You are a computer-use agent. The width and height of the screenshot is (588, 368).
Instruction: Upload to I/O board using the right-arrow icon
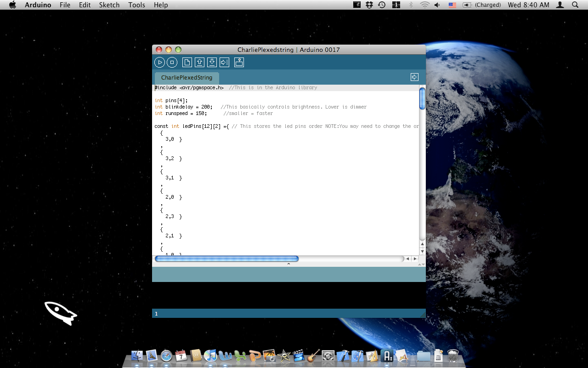tap(224, 63)
